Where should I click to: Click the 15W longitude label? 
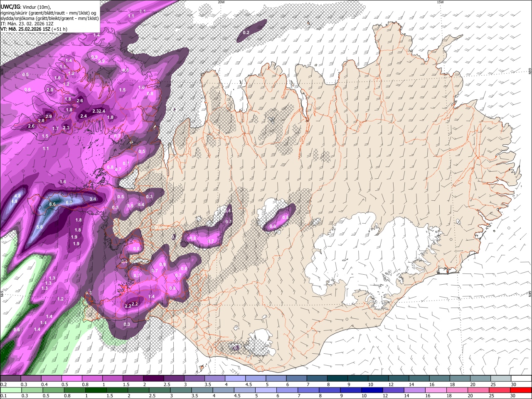point(440,2)
